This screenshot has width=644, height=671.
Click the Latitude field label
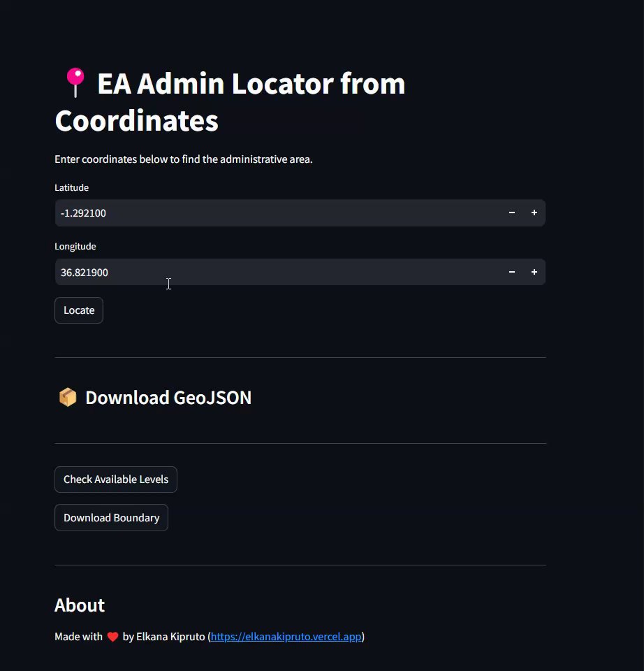coord(72,187)
